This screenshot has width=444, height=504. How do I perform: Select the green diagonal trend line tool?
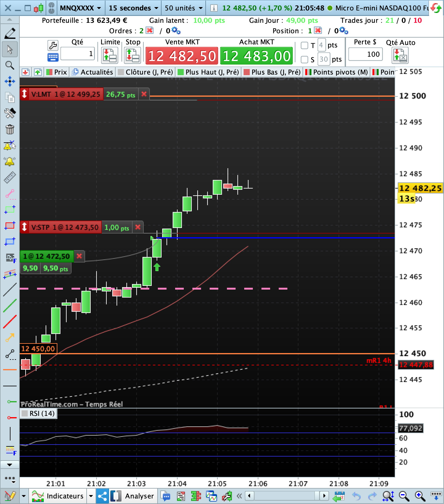coord(10,306)
